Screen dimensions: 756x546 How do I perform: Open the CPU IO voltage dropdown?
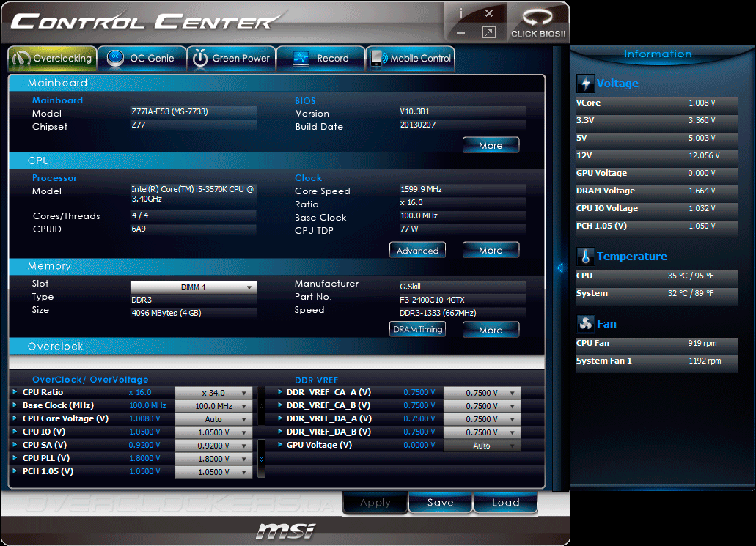click(213, 432)
